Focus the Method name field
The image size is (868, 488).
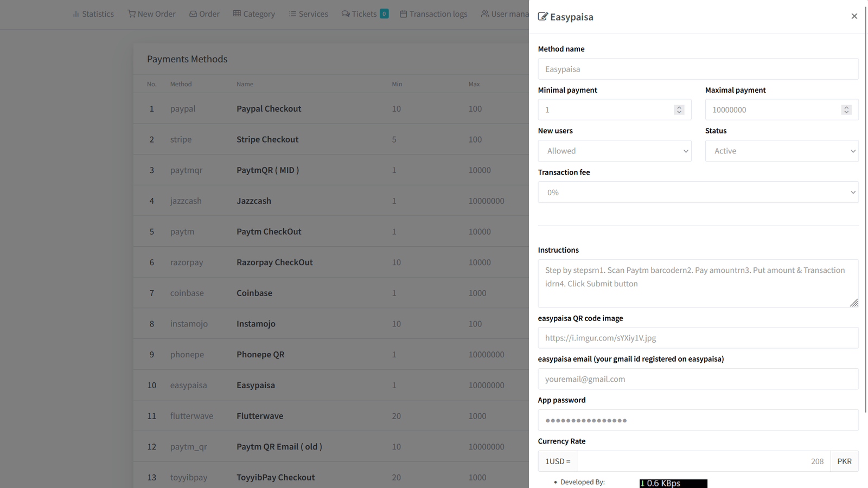[x=698, y=69]
